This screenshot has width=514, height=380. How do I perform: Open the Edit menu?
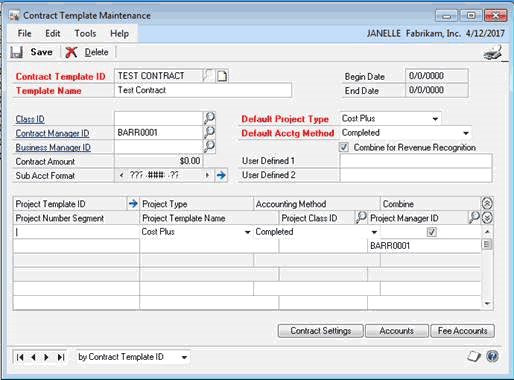53,33
